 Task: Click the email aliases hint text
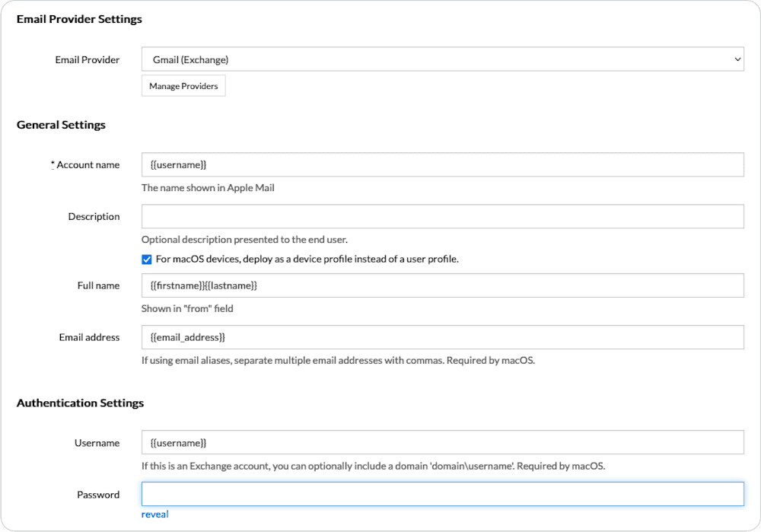pyautogui.click(x=339, y=361)
